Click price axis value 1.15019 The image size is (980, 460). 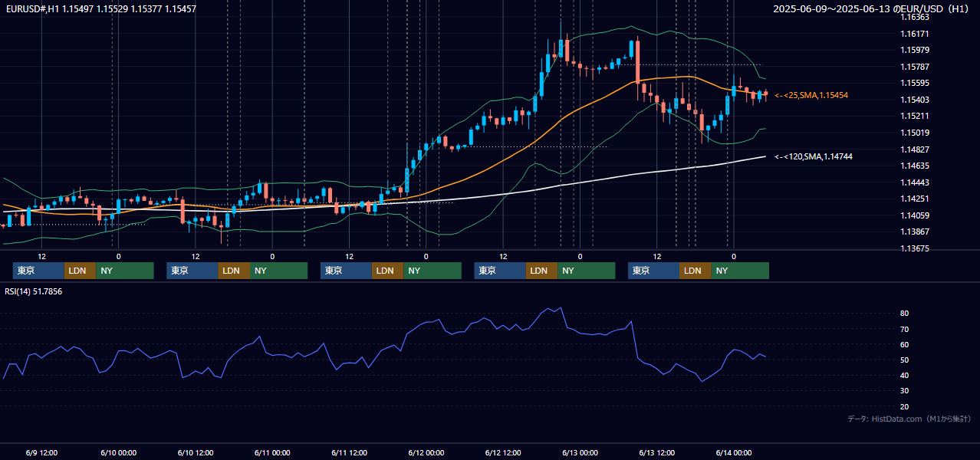[915, 133]
